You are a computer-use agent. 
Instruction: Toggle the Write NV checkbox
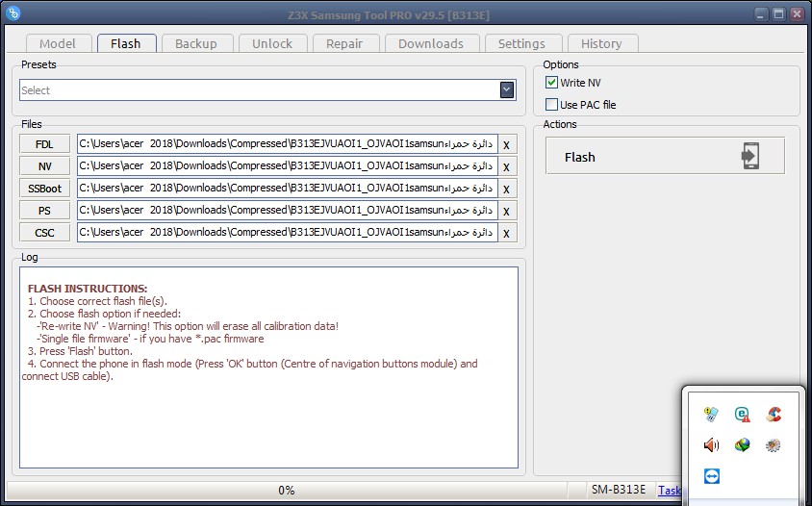[x=552, y=84]
